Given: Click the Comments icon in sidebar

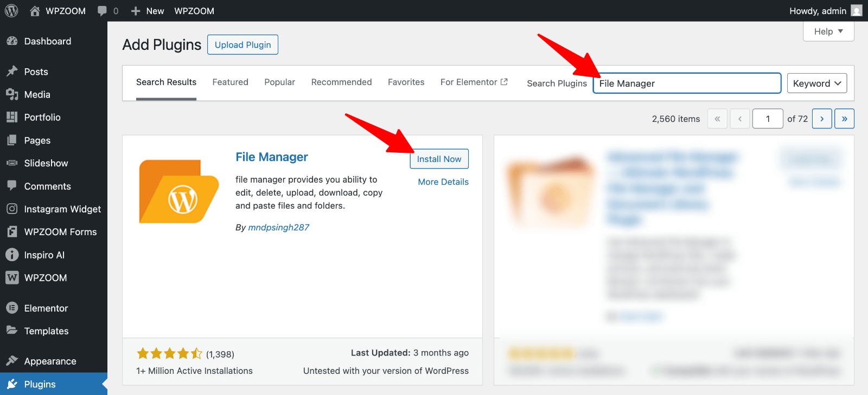Looking at the screenshot, I should click(x=12, y=186).
